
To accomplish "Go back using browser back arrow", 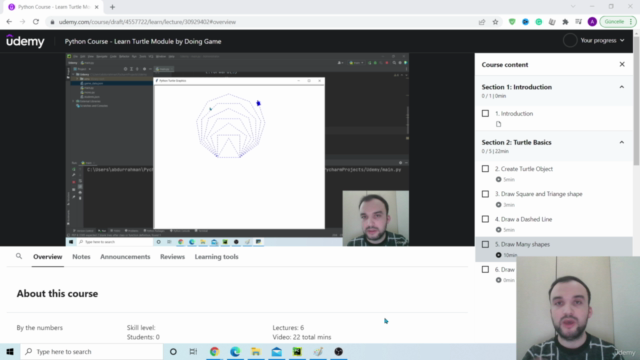I will (9, 22).
